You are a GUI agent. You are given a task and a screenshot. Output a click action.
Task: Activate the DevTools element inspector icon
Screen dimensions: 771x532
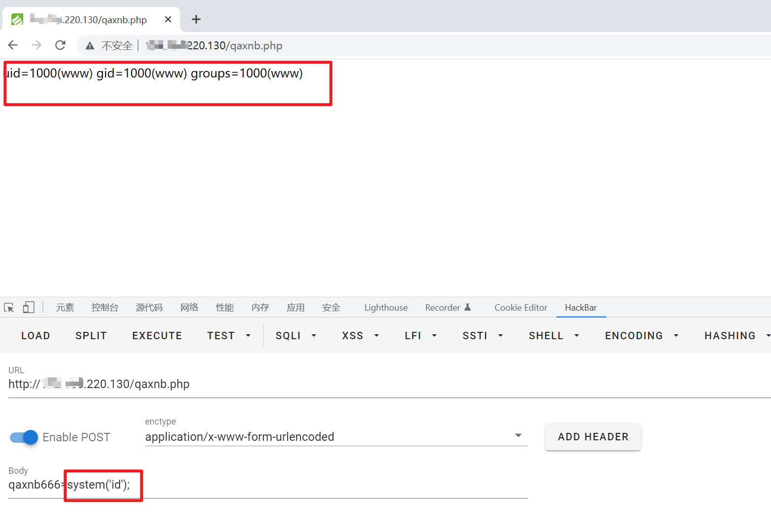tap(9, 308)
